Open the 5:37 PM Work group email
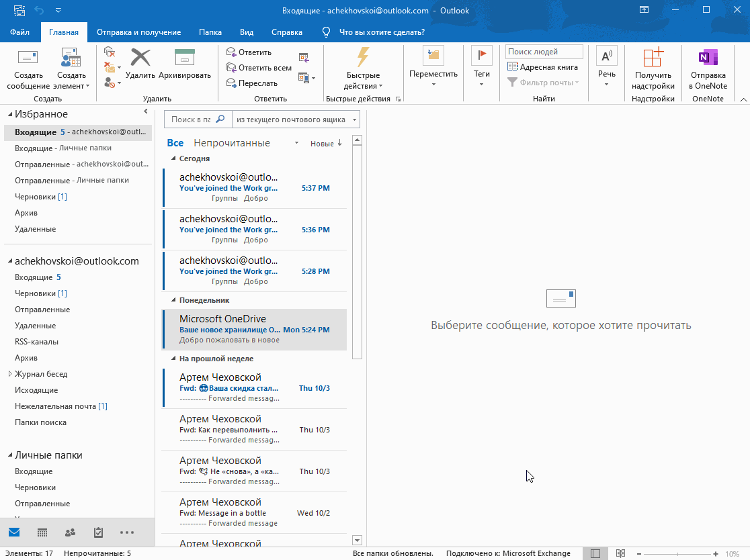The image size is (750, 560). pos(255,187)
